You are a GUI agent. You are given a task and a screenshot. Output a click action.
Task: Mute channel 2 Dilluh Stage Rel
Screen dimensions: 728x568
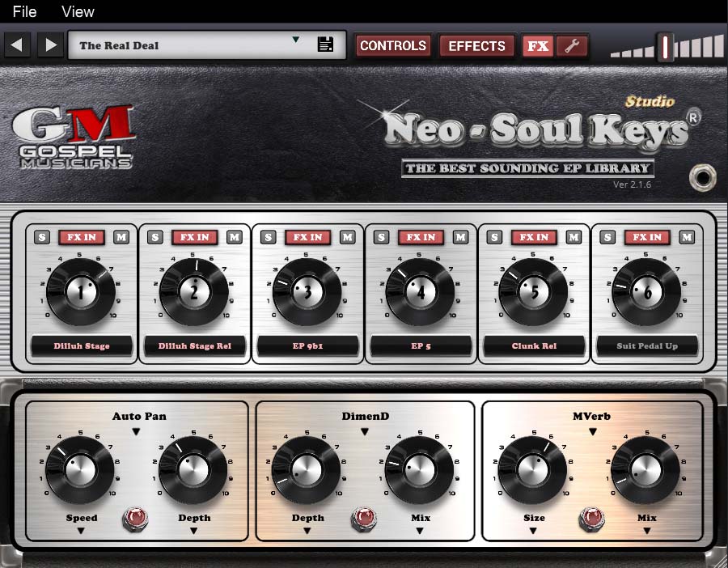pos(235,237)
